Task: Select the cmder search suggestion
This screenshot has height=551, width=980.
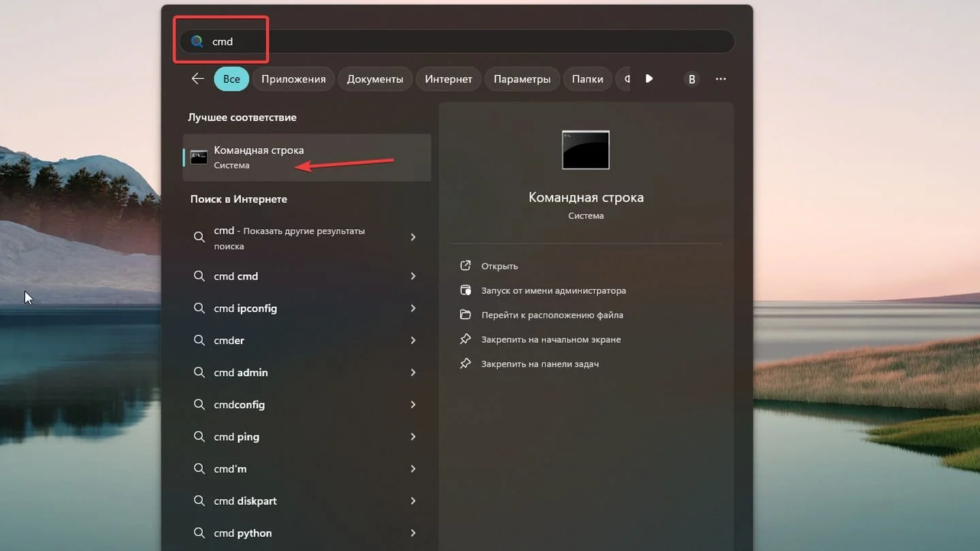Action: (x=307, y=340)
